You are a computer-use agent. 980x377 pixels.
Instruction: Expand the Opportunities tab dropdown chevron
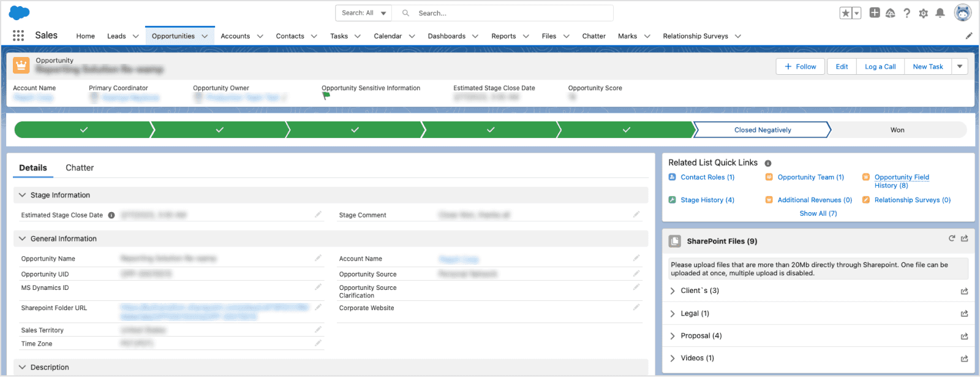point(205,36)
